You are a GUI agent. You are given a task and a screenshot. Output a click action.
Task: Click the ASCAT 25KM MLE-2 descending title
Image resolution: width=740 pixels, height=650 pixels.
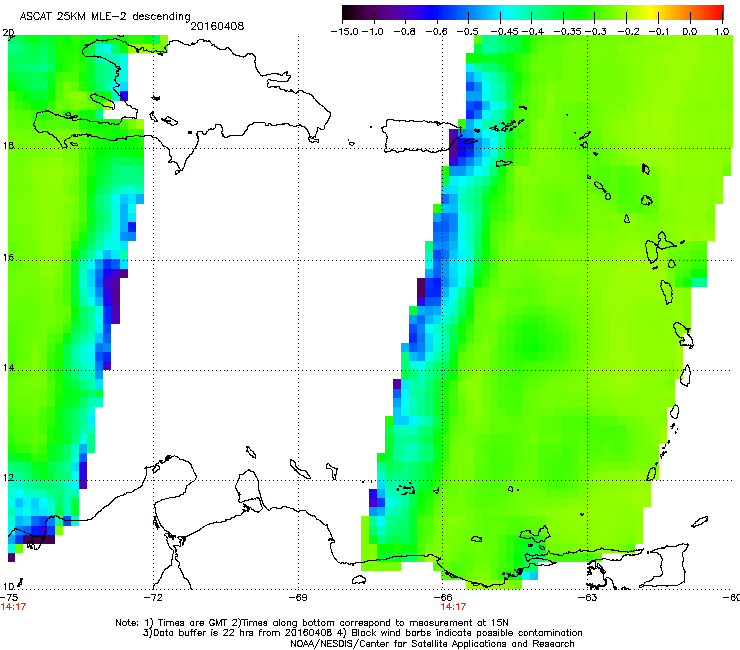point(105,16)
